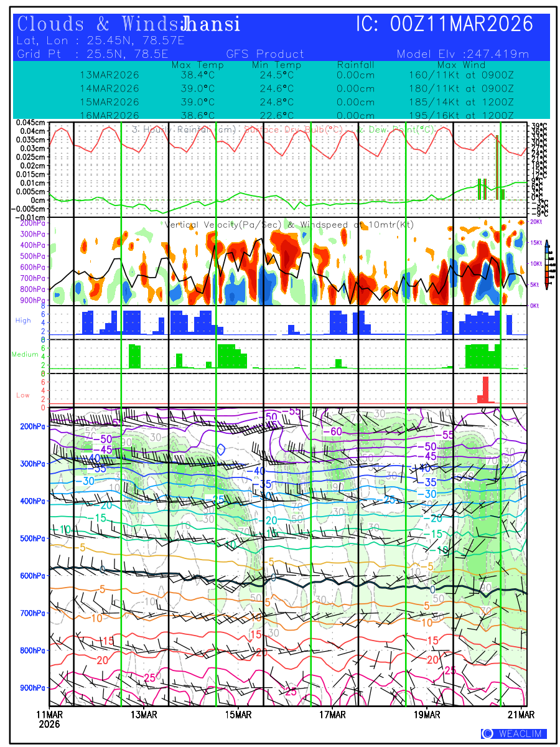Select the Medium cloud panel label

point(25,354)
